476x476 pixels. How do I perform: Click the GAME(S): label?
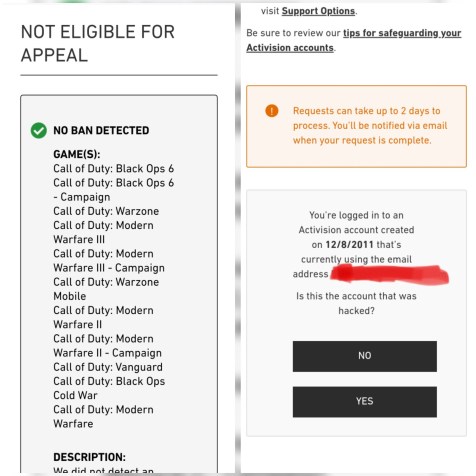77,154
